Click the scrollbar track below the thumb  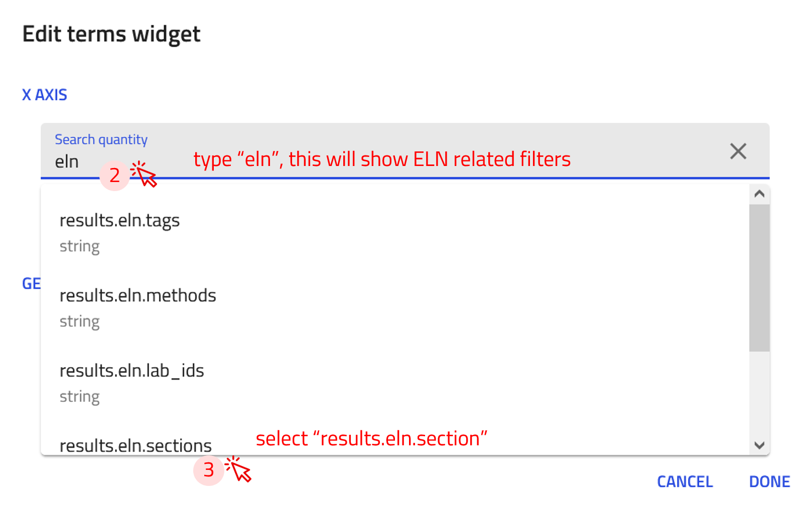759,396
